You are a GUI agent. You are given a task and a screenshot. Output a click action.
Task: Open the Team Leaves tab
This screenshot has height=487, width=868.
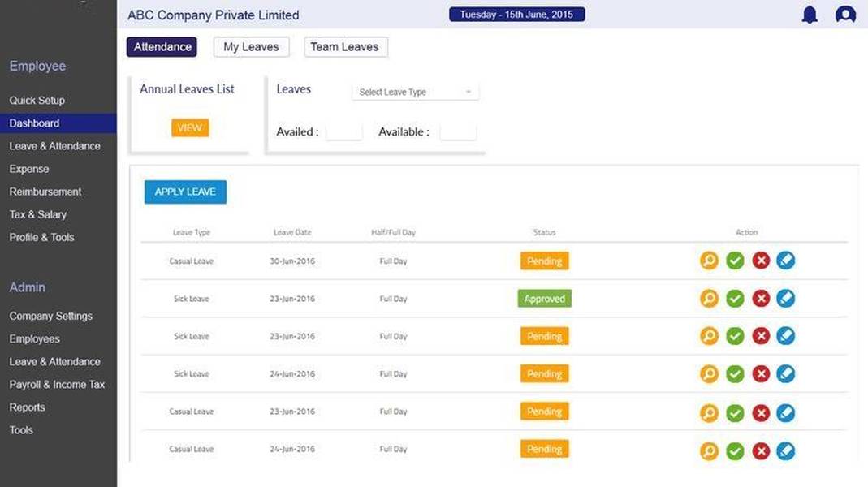click(x=345, y=47)
